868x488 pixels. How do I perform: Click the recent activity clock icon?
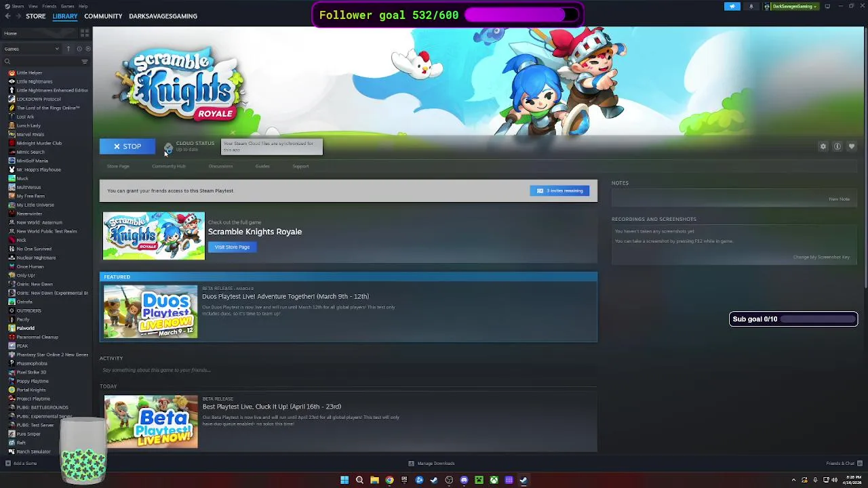point(79,49)
